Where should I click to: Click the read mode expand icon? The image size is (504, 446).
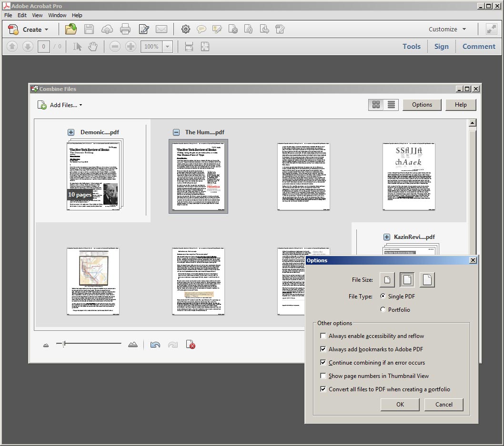point(491,29)
